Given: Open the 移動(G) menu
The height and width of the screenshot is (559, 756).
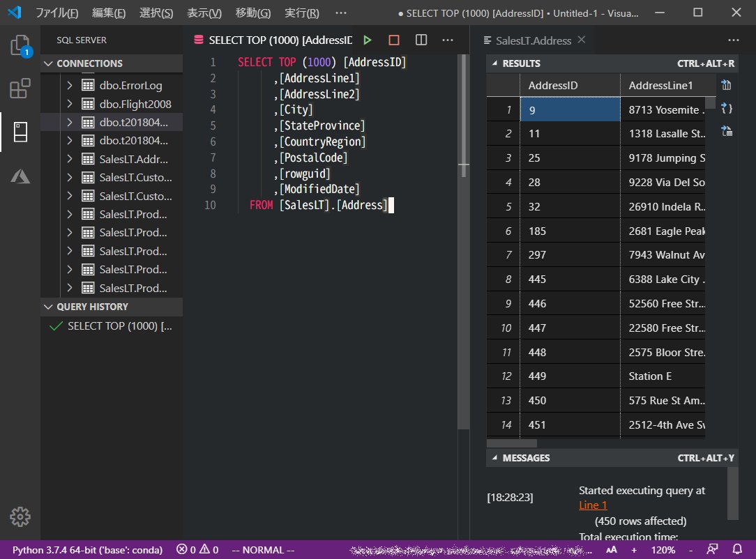Looking at the screenshot, I should [x=253, y=13].
